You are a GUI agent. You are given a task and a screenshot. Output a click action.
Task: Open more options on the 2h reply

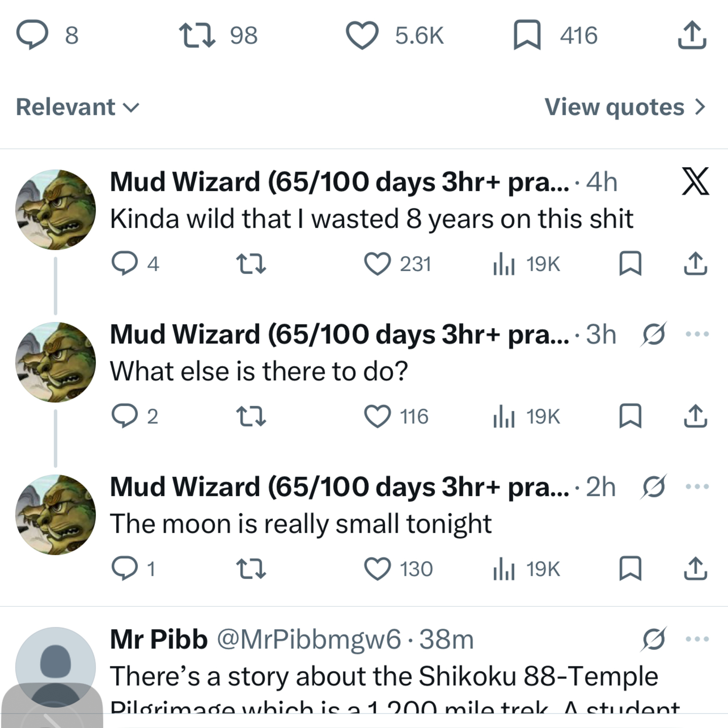tap(697, 487)
